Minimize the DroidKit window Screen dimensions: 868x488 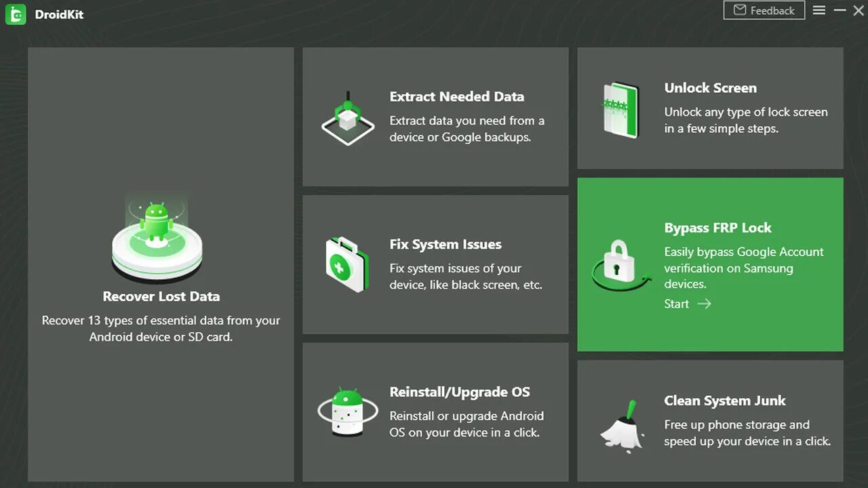pyautogui.click(x=840, y=10)
